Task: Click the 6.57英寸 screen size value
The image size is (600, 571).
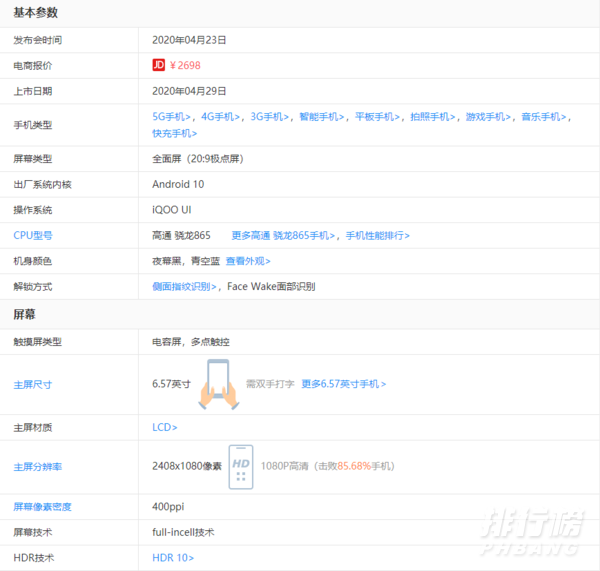Action: pyautogui.click(x=171, y=384)
